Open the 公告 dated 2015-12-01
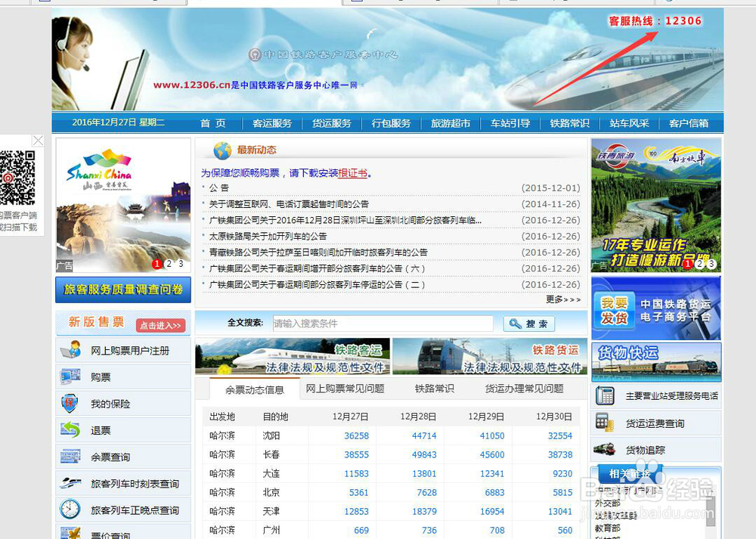Screen dimensions: 756x539 (219, 188)
